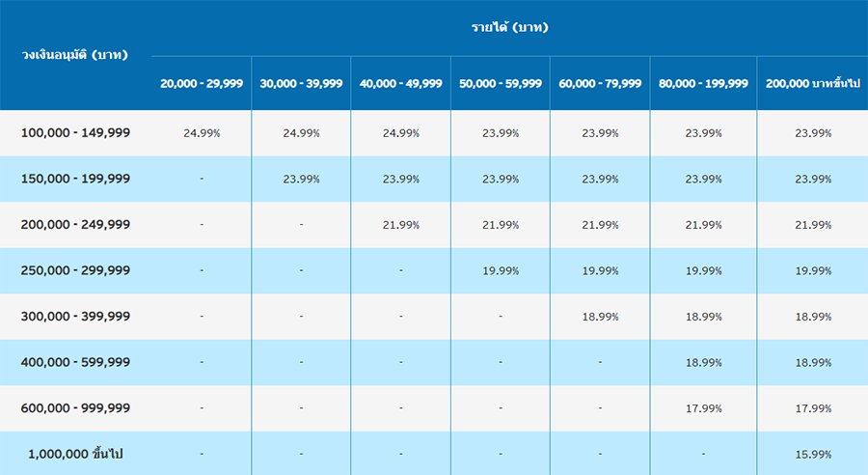Click the 300,000 - 399,999 row label
Viewport: 868px width, 475px height.
coord(75,317)
